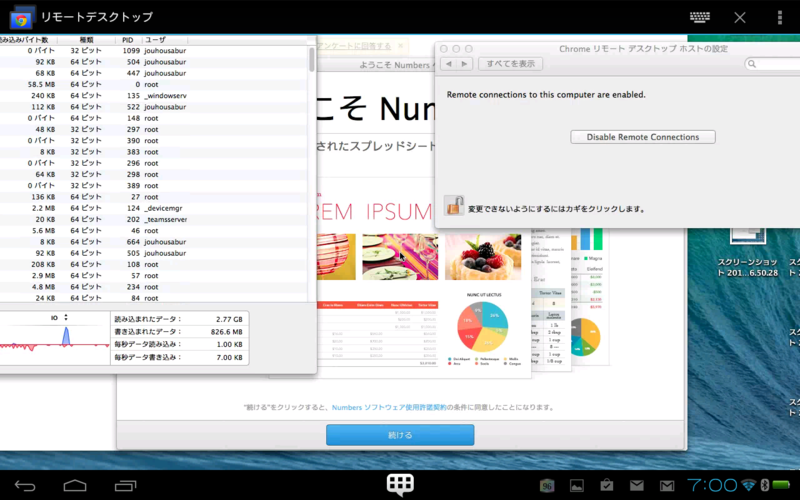Go back with the left arrow in host settings
800x500 pixels.
pos(448,64)
